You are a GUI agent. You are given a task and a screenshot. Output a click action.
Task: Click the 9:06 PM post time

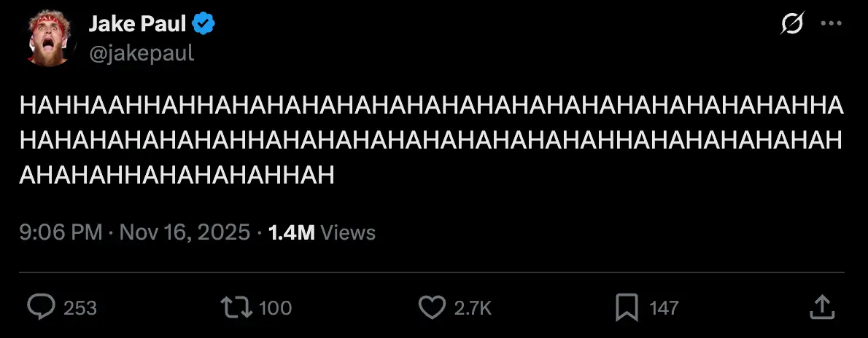pyautogui.click(x=61, y=232)
